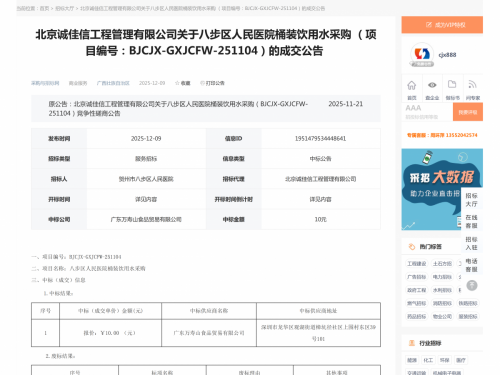Click the 大数据 advertisement banner

click(x=442, y=189)
